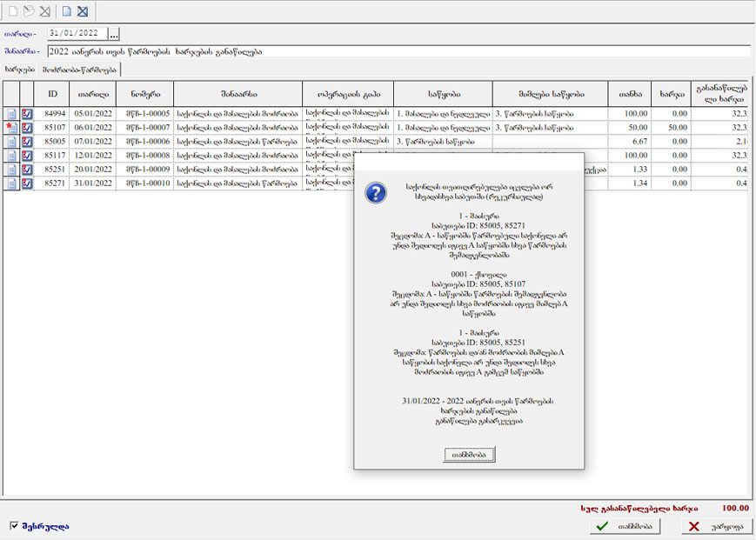Select the cell with ID 85117
Image resolution: width=756 pixels, height=540 pixels.
tap(51, 156)
